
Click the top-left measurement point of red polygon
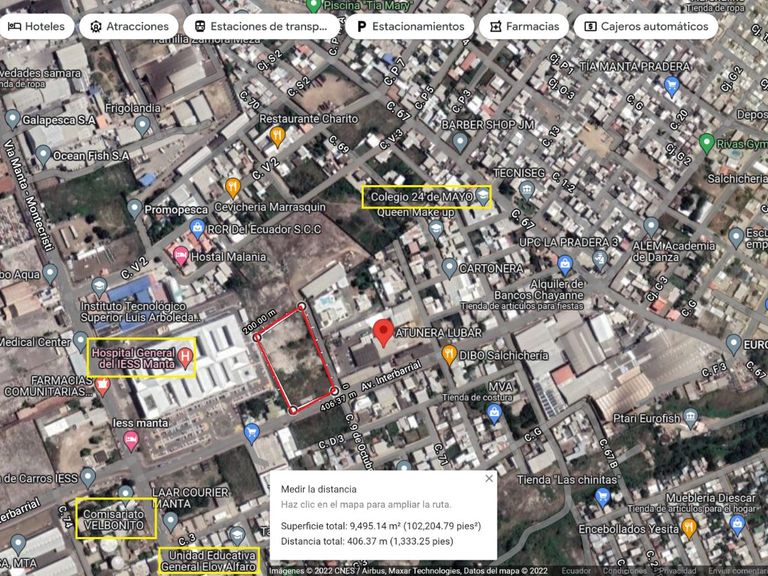tap(258, 337)
